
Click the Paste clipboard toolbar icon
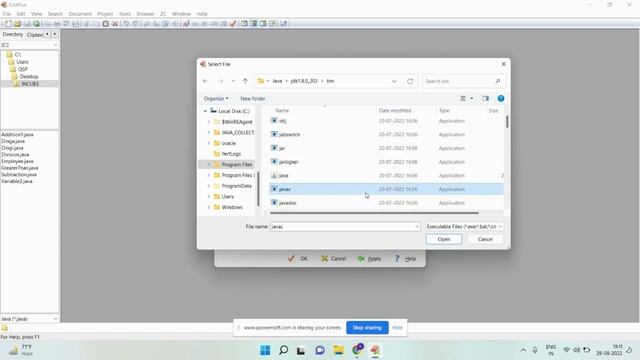[x=105, y=24]
